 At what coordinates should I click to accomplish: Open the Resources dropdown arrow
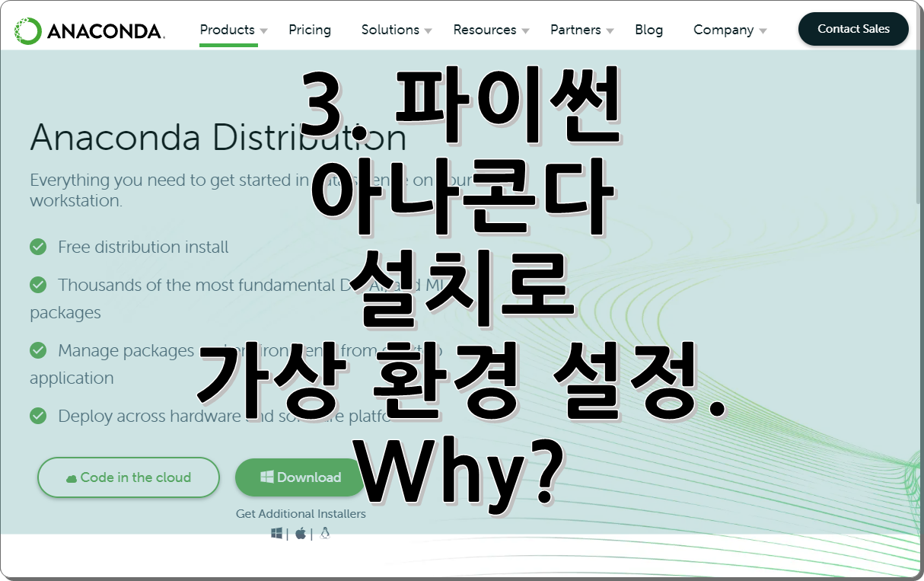(x=525, y=31)
